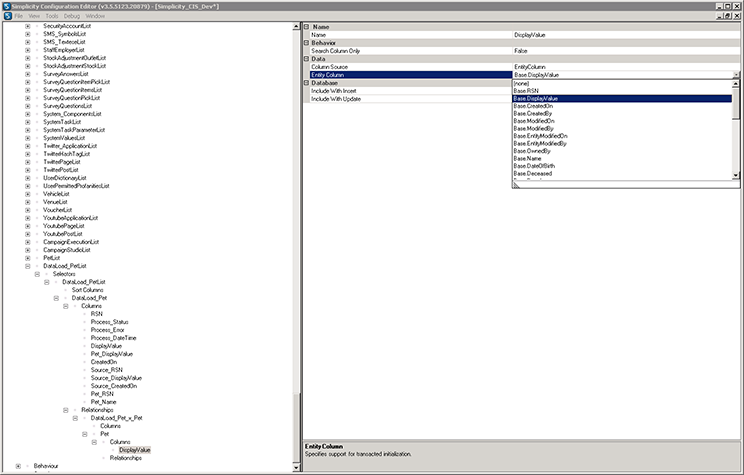Open the Debug menu
744x475 pixels.
click(x=72, y=16)
